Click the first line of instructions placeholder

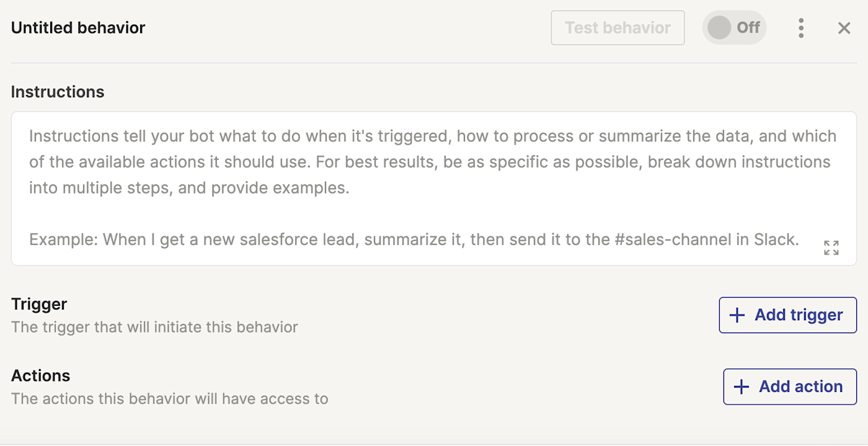(x=432, y=136)
